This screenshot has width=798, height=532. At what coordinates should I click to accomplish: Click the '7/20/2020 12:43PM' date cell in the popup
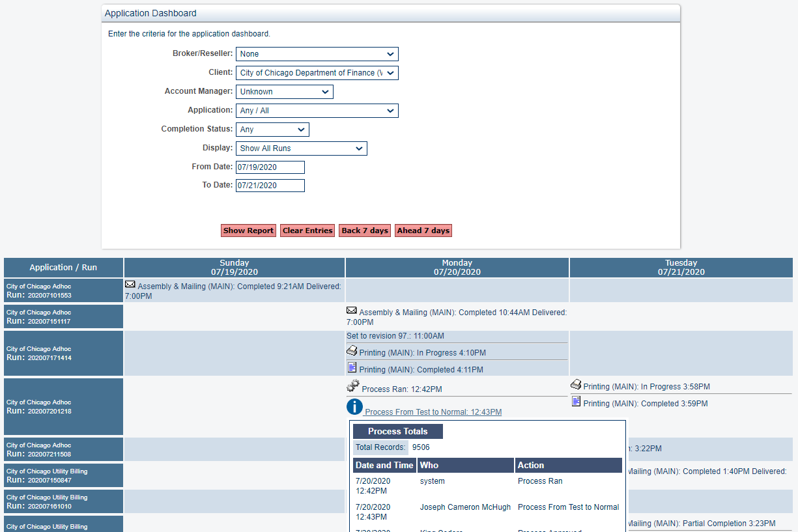coord(373,512)
